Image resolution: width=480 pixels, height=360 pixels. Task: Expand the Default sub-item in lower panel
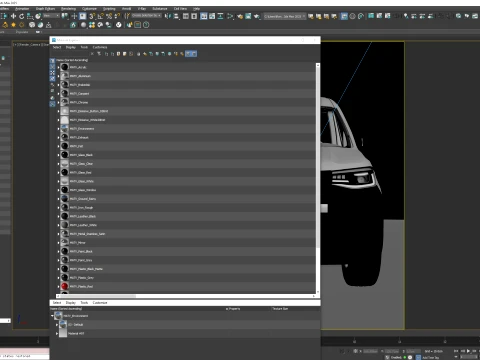click(57, 325)
